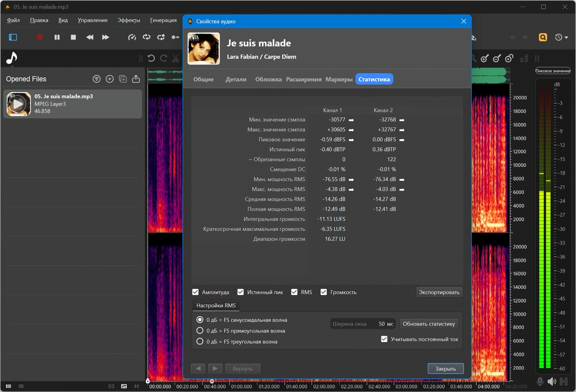Jump to Канал 2 maximum sample arrow
576x392 pixels.
pyautogui.click(x=402, y=130)
